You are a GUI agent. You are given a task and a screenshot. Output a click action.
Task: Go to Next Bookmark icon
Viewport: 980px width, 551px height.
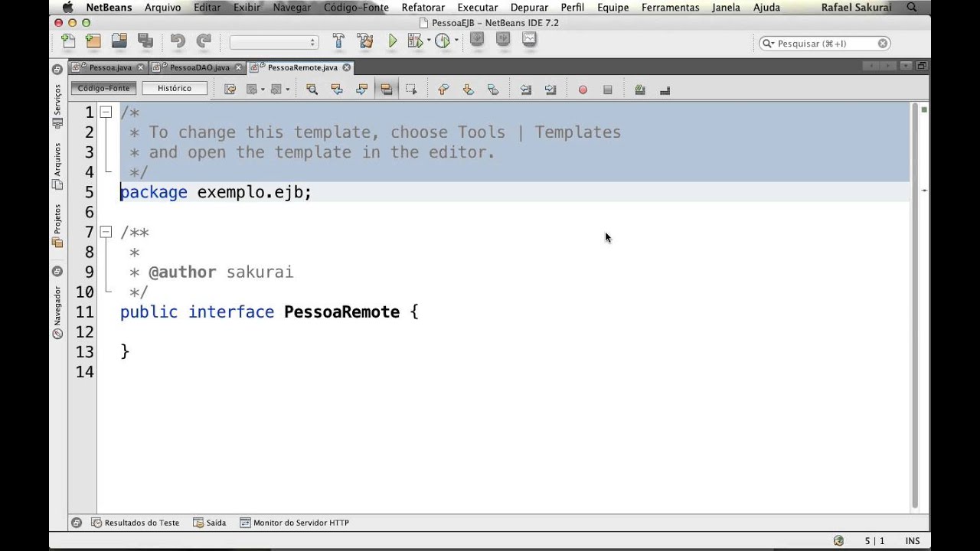point(468,90)
